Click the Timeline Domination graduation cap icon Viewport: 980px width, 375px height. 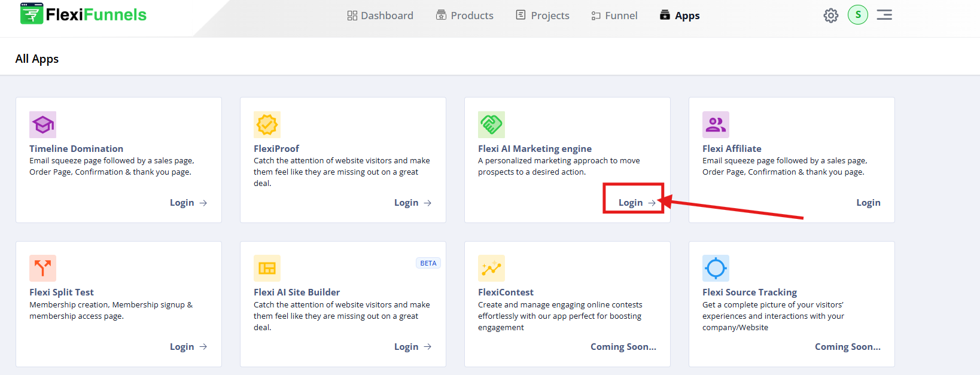tap(42, 124)
